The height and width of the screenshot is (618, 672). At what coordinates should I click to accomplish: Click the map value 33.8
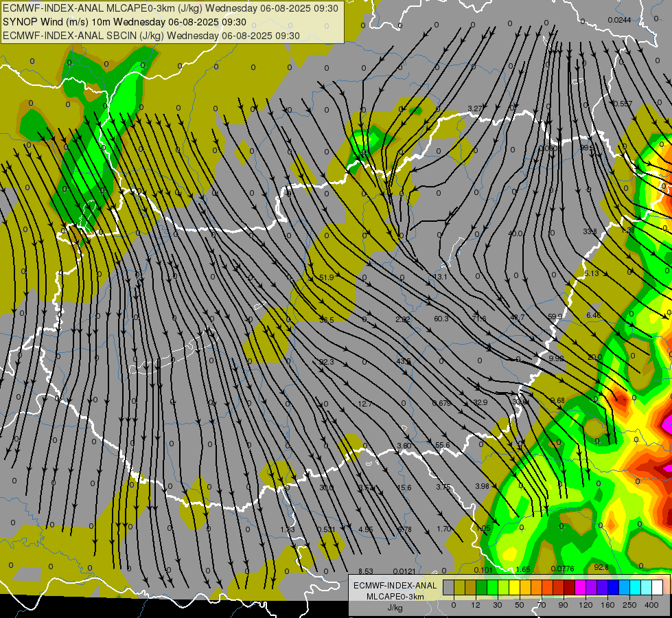[590, 231]
